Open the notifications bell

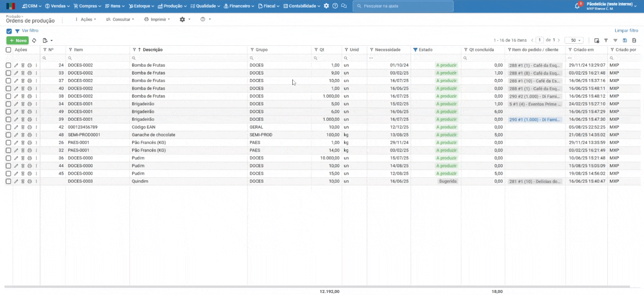pyautogui.click(x=577, y=6)
